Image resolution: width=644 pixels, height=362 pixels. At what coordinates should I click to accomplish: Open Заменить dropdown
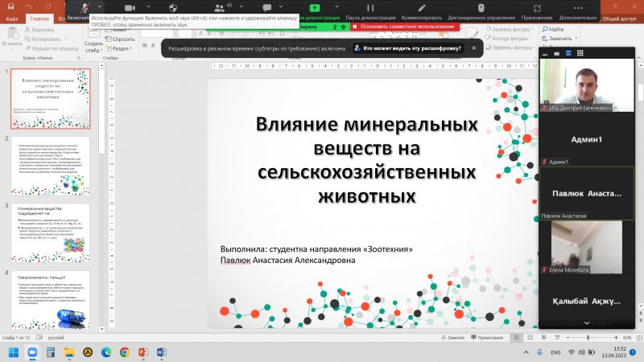[x=559, y=38]
